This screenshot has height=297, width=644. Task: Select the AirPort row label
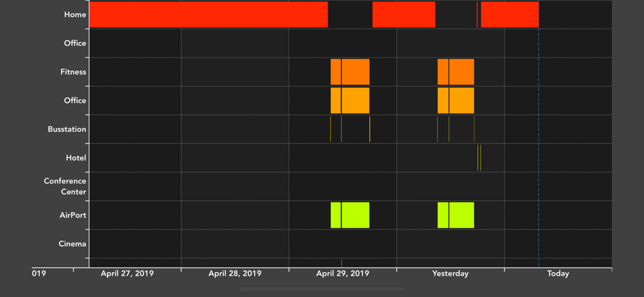tap(72, 215)
